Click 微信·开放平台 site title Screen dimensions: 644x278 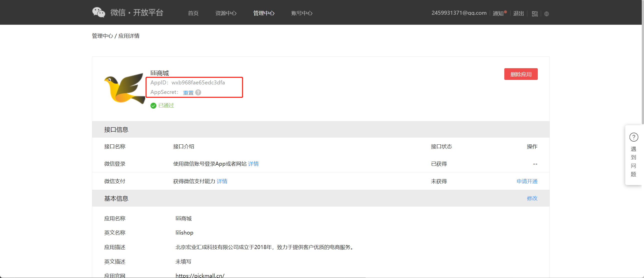[x=137, y=12]
